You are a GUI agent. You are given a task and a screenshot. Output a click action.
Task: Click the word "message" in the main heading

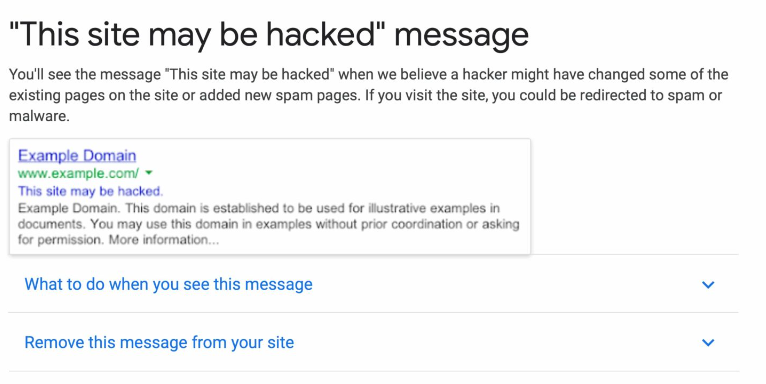tap(461, 35)
